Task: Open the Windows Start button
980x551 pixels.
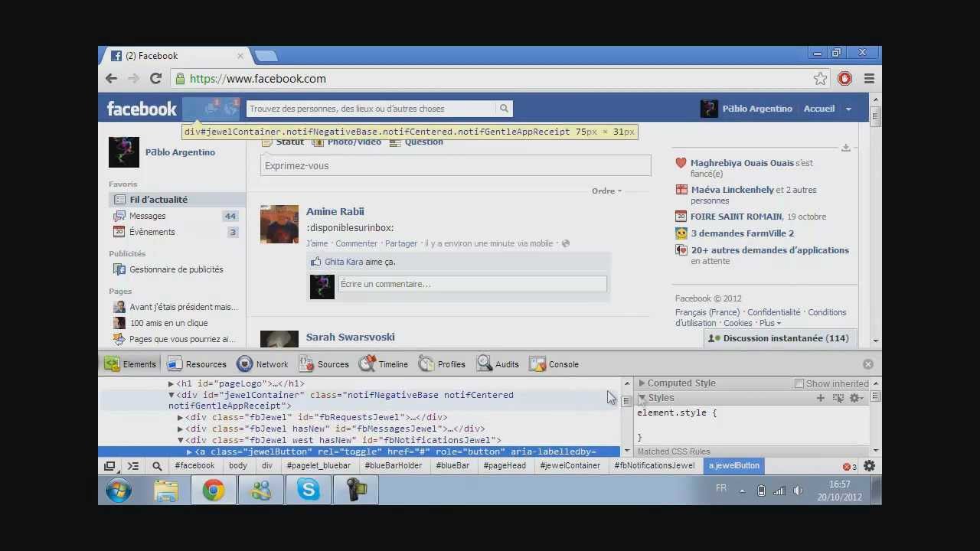Action: click(119, 491)
